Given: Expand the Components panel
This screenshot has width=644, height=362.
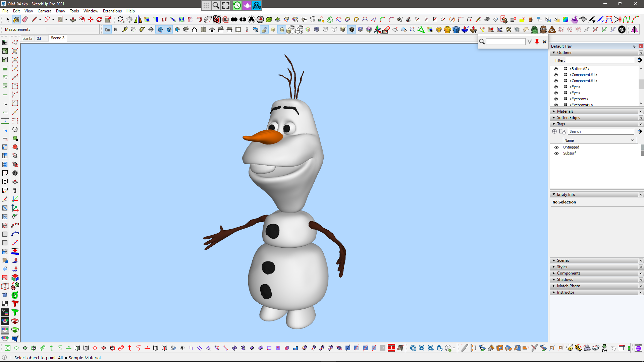Looking at the screenshot, I should 554,273.
